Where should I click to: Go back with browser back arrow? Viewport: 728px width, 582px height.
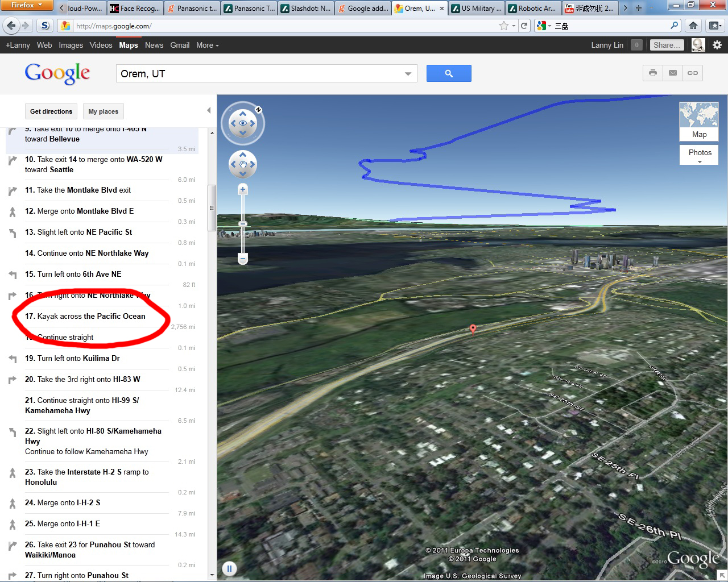(11, 26)
